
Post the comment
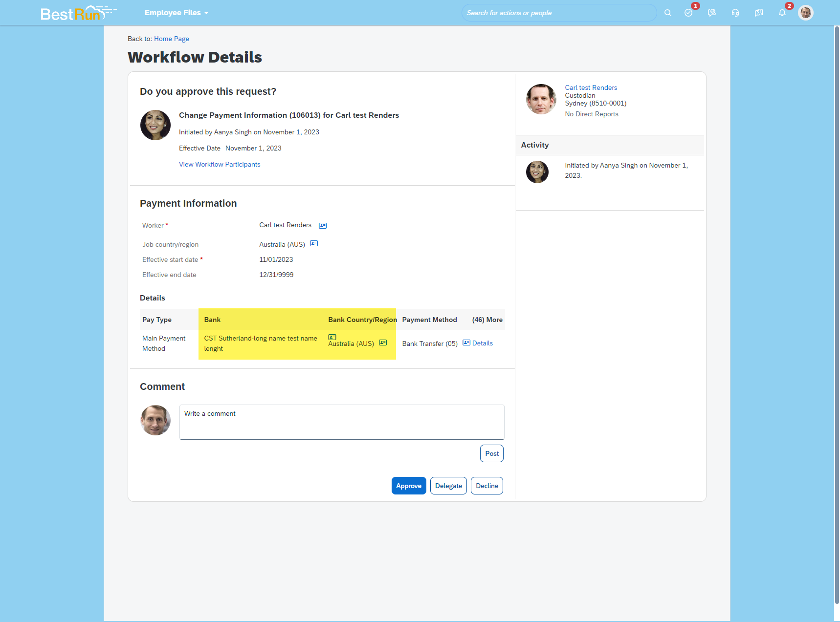[x=492, y=453]
